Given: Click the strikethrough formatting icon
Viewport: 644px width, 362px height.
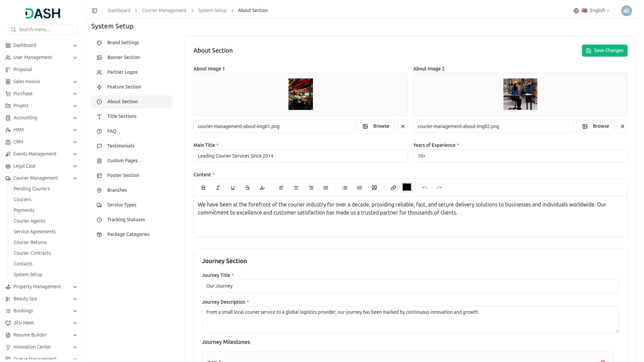Looking at the screenshot, I should coord(248,188).
